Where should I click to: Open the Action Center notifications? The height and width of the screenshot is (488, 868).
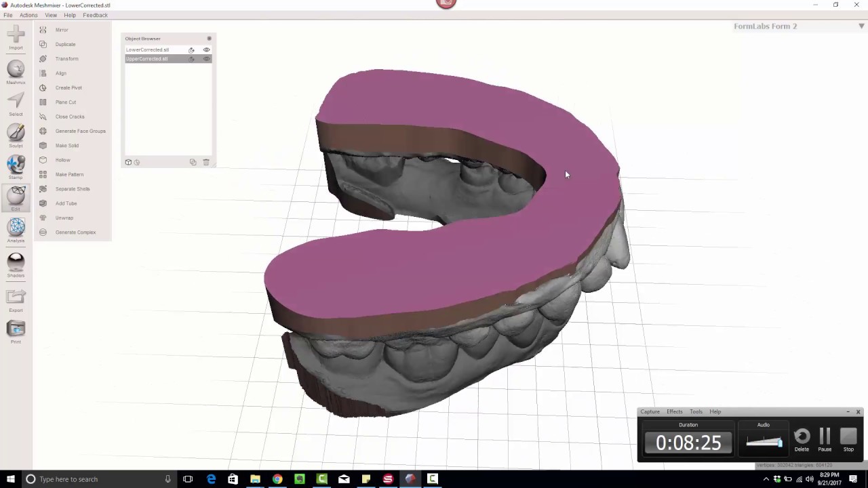click(x=854, y=479)
